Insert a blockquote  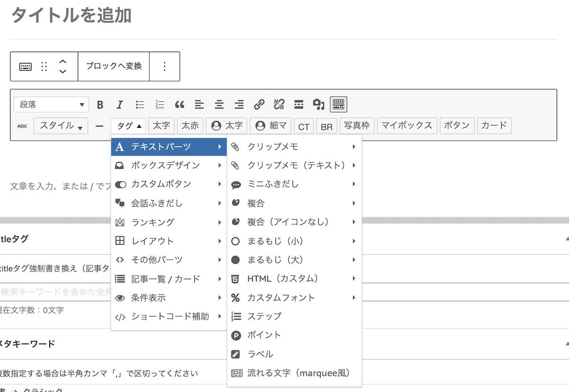pyautogui.click(x=179, y=105)
